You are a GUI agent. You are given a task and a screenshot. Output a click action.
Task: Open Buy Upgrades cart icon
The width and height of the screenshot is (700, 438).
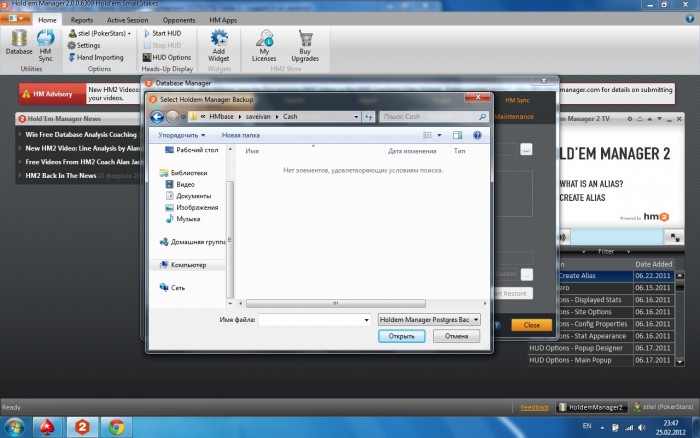pos(305,46)
